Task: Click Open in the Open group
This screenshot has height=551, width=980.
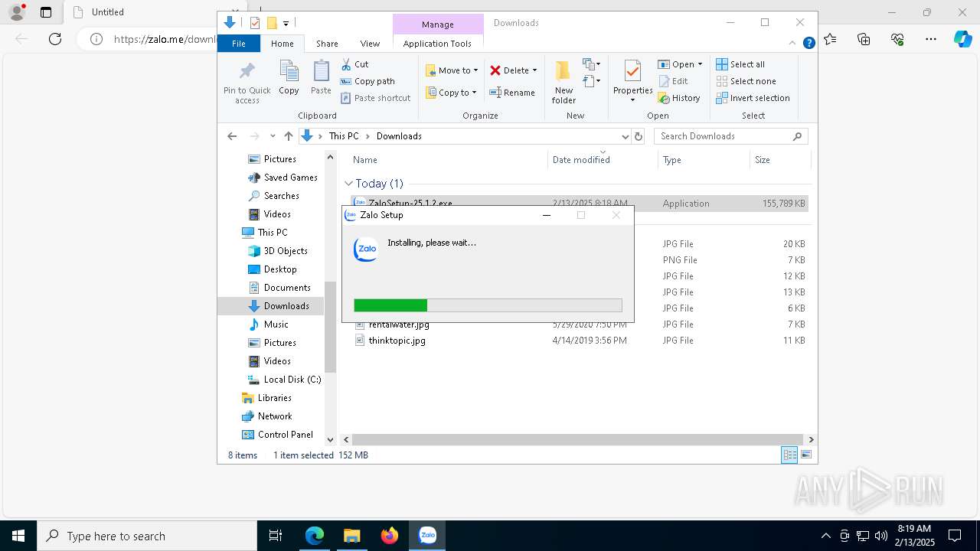Action: [x=680, y=64]
